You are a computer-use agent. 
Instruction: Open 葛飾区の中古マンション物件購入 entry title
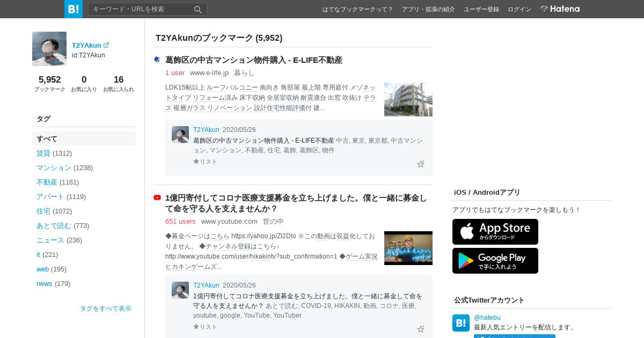[x=254, y=60]
